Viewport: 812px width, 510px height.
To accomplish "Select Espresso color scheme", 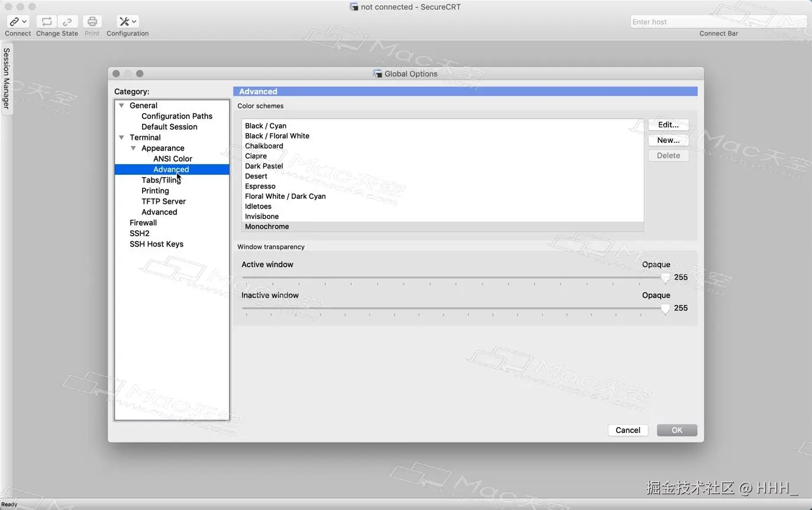I will pyautogui.click(x=443, y=186).
